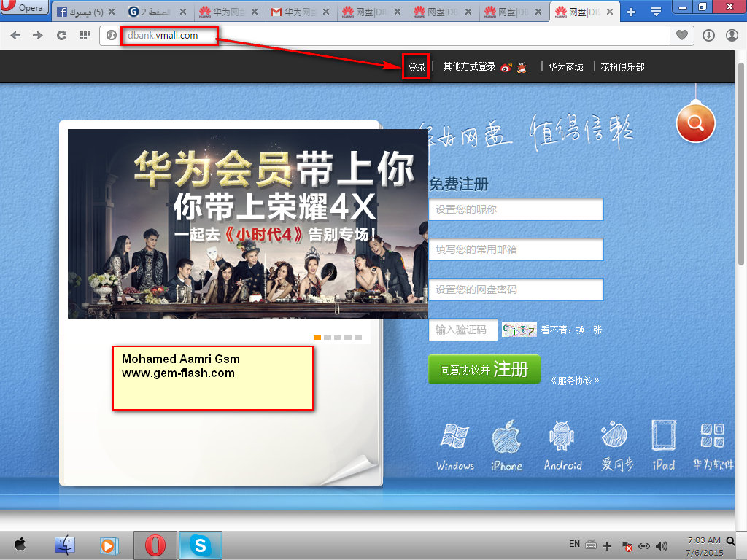Click the EN language indicator

tap(574, 544)
